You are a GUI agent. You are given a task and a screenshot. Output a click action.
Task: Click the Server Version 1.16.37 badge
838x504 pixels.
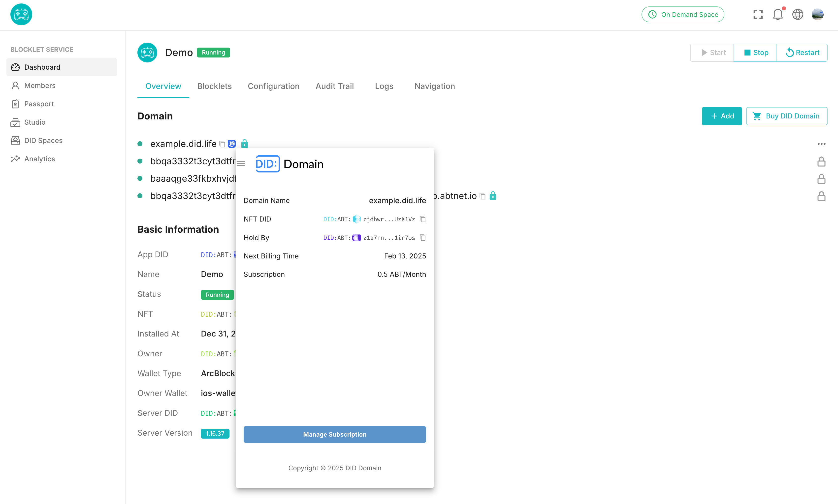point(215,433)
